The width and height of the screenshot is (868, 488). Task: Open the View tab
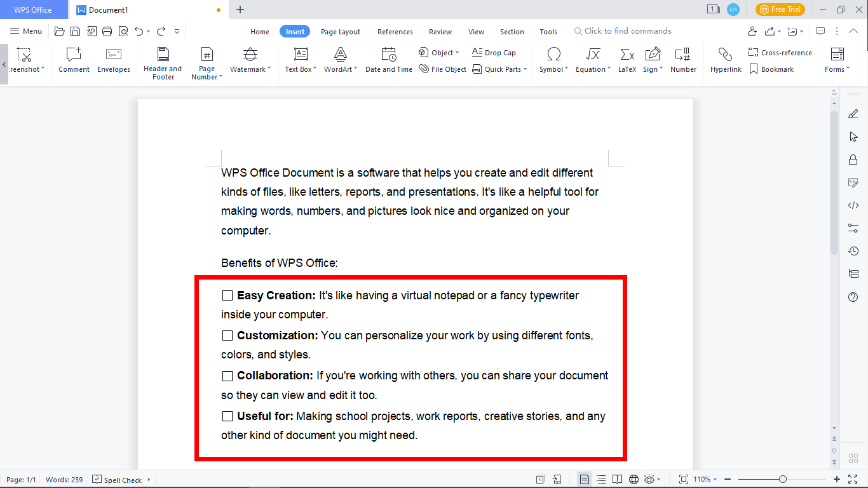tap(476, 32)
